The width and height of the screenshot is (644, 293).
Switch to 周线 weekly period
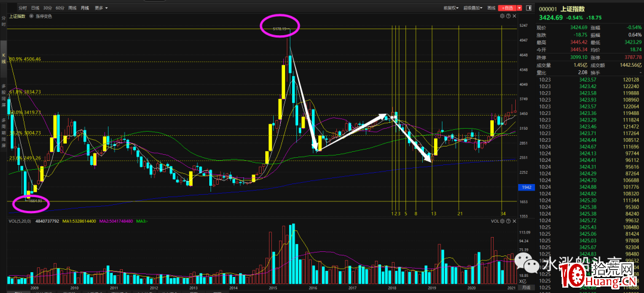pos(72,8)
